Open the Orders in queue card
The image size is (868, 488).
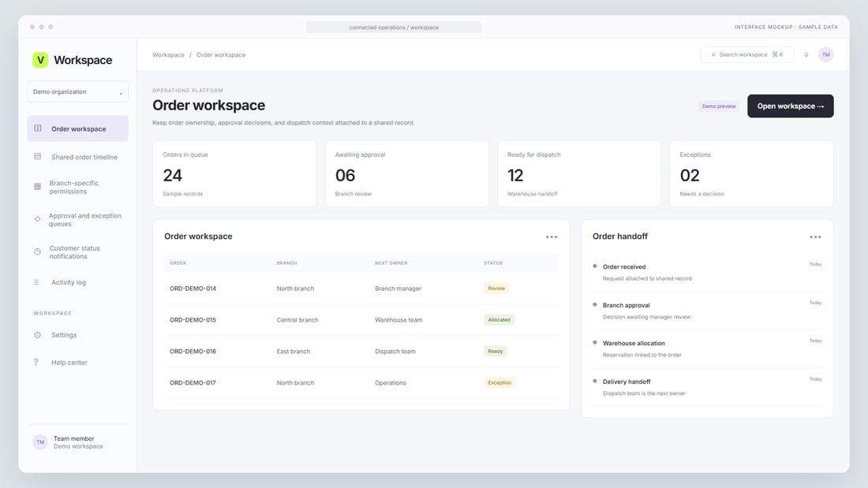pos(234,173)
